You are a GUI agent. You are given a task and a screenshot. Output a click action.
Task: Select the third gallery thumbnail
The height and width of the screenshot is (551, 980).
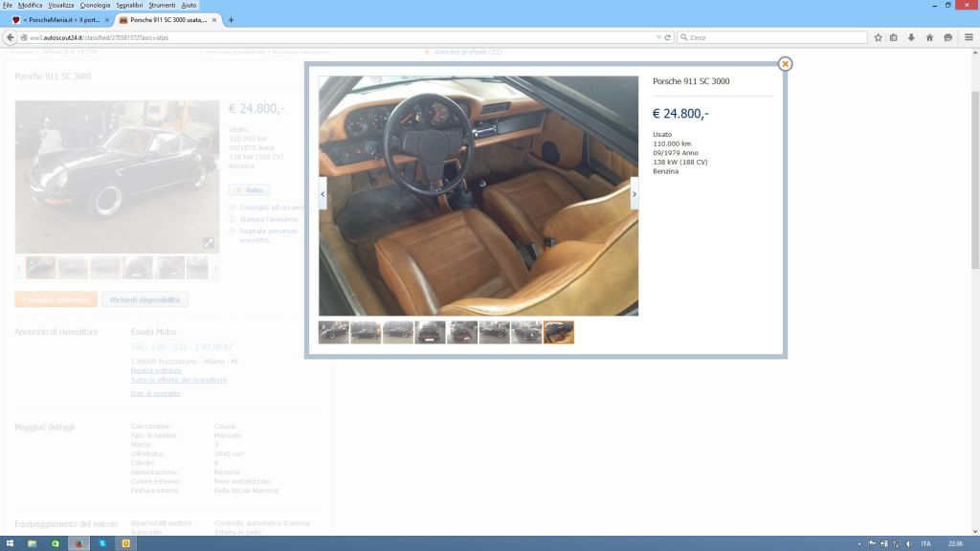[x=398, y=332]
